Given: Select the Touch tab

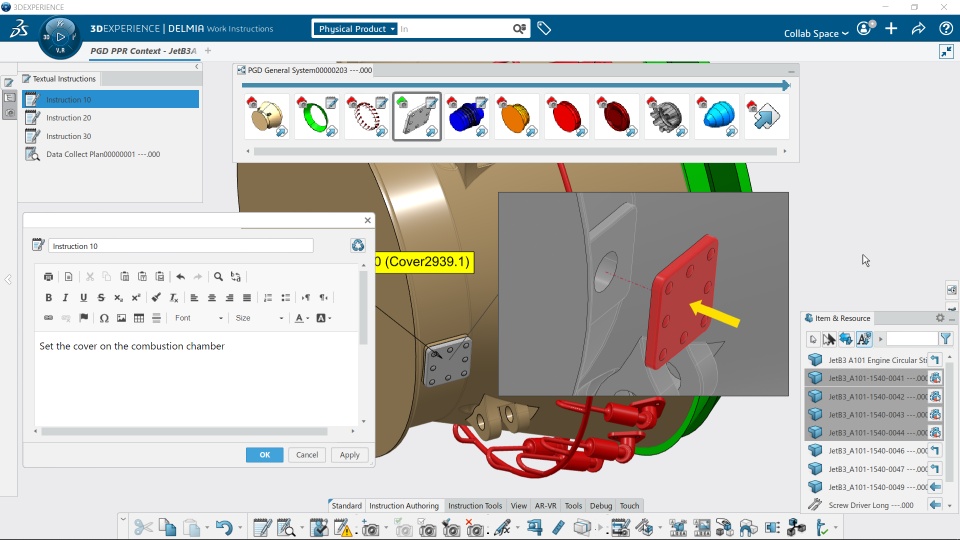Looking at the screenshot, I should pyautogui.click(x=629, y=506).
